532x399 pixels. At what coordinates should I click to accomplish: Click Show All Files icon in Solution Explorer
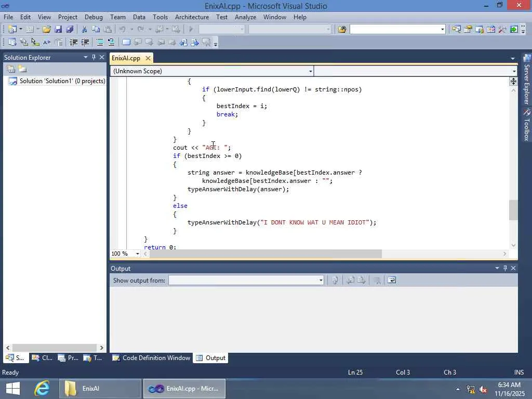coord(23,69)
